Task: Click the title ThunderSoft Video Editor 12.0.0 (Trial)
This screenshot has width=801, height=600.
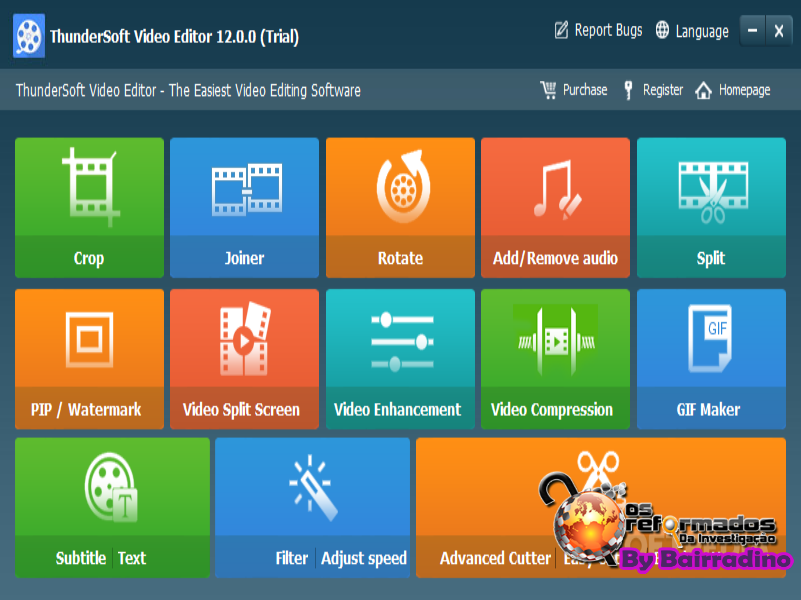Action: point(174,37)
